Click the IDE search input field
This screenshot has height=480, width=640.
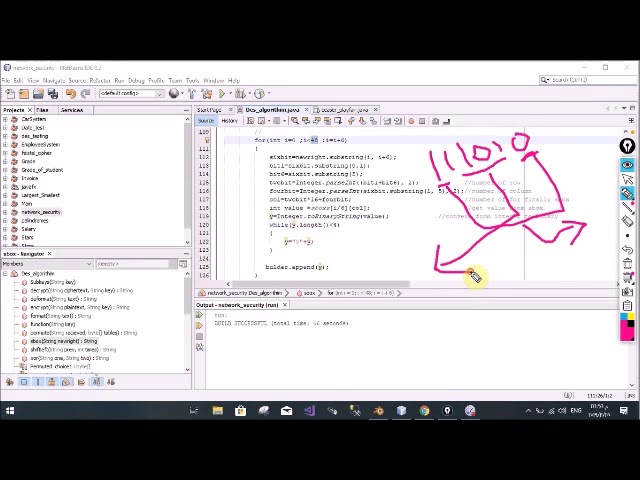[x=592, y=80]
